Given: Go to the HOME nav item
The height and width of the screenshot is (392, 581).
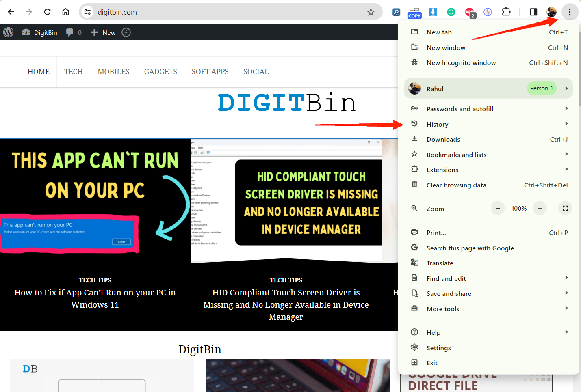Looking at the screenshot, I should point(39,72).
